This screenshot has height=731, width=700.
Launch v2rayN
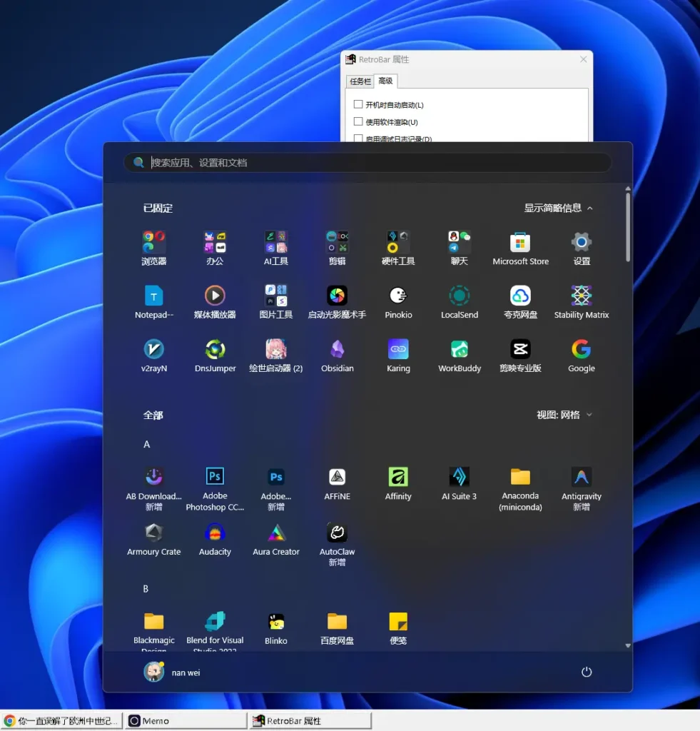coord(153,351)
